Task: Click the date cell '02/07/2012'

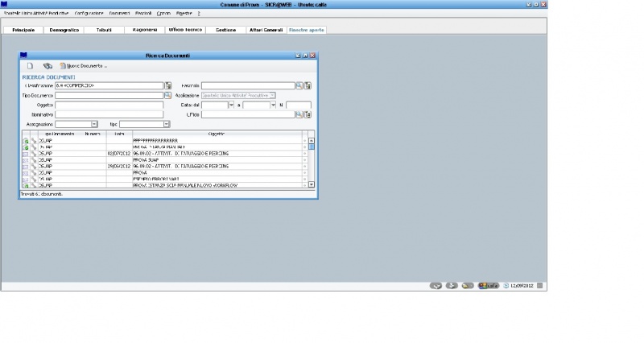Action: (119, 154)
